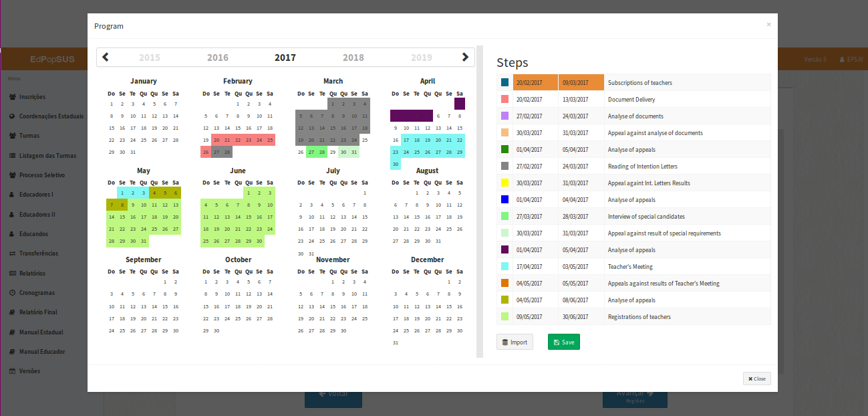Edit start date 20/02/2017 of Subscriptions of teachers
The height and width of the screenshot is (416, 868).
pos(535,83)
